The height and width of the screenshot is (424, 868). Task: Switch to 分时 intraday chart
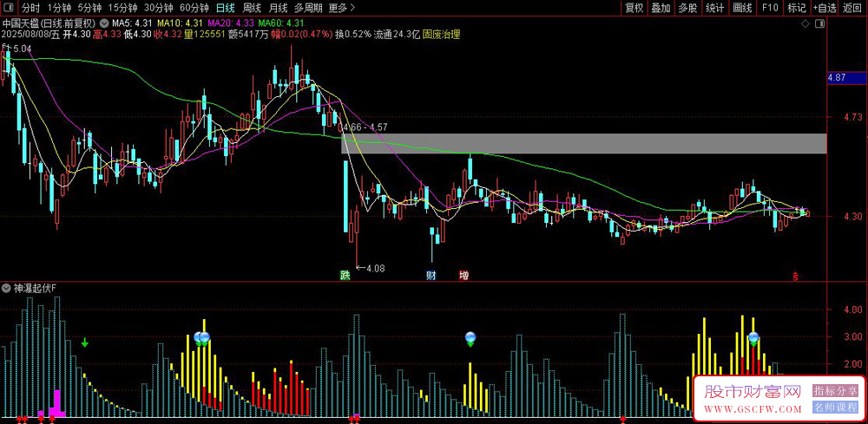(x=31, y=8)
